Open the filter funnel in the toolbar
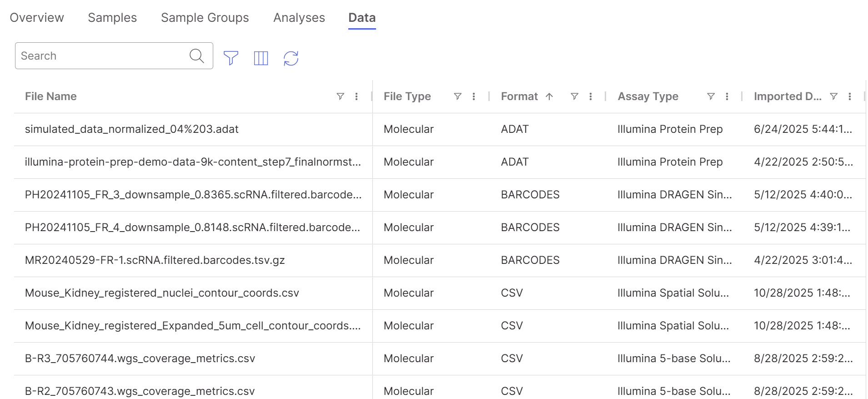The image size is (868, 399). 231,58
